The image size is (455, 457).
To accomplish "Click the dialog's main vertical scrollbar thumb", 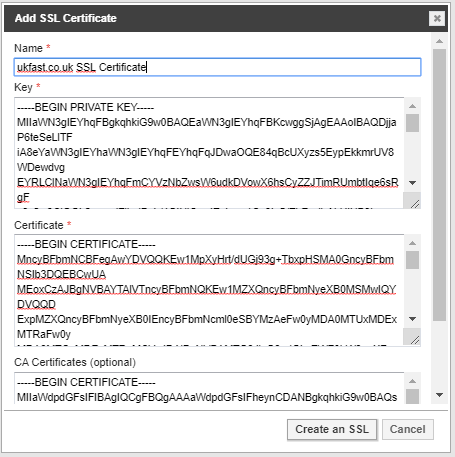I will 439,185.
